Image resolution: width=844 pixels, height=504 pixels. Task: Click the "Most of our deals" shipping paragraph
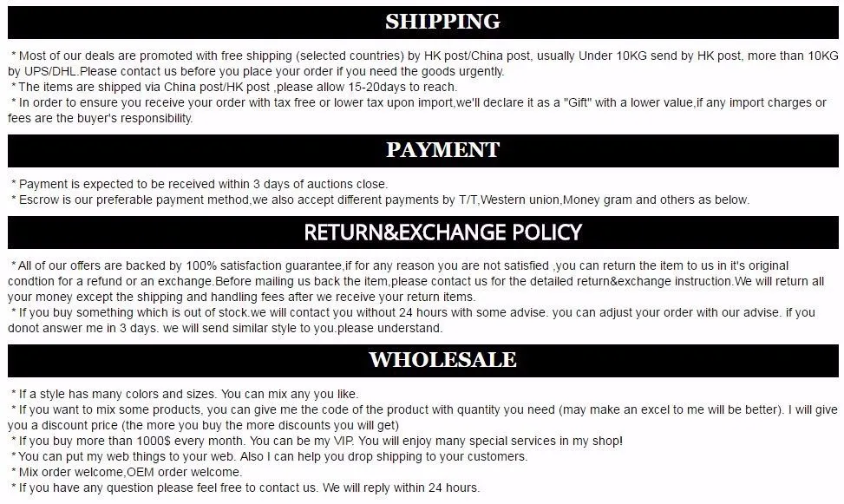pyautogui.click(x=423, y=63)
